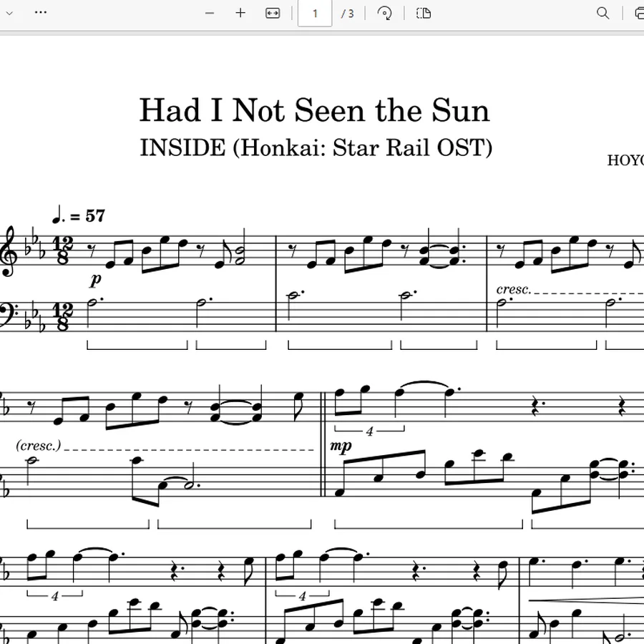Screen dimensions: 644x644
Task: Toggle fit to width view
Action: point(273,14)
